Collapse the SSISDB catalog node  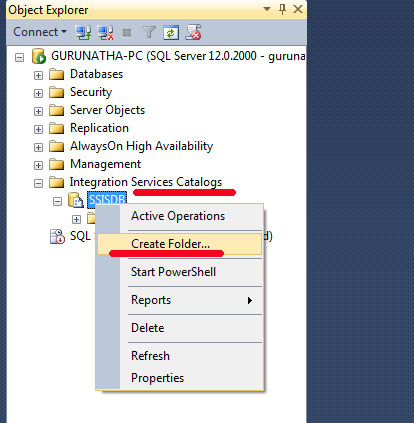[57, 201]
